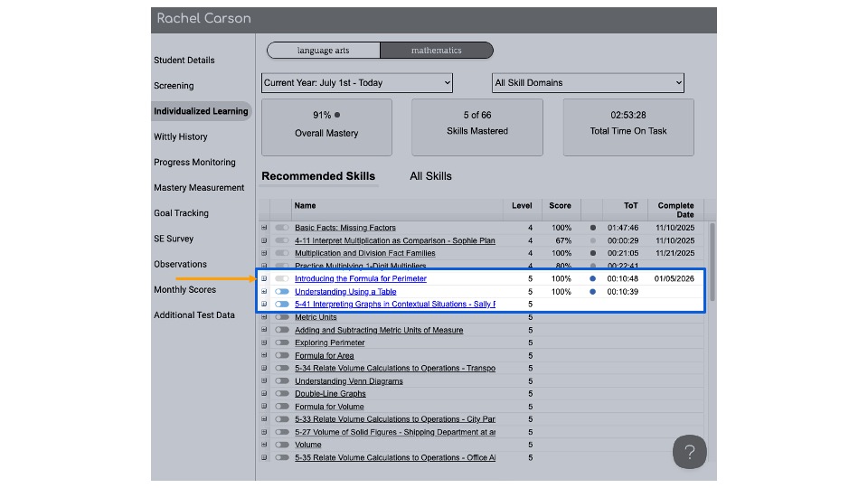Image resolution: width=868 pixels, height=488 pixels.
Task: Open the help question mark button
Action: (x=689, y=452)
